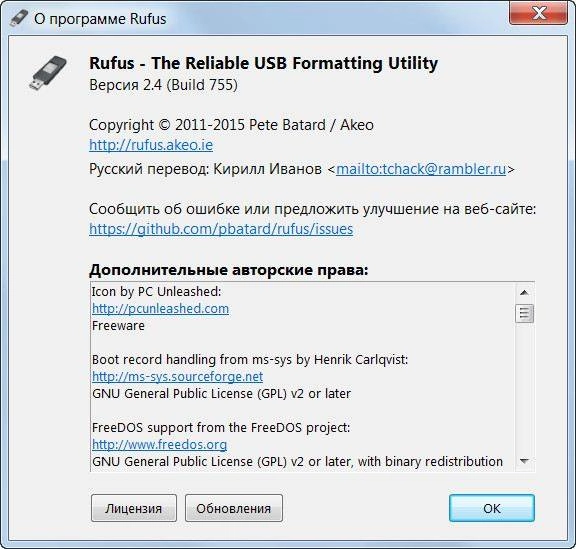Open the www.freedos.org link
Image resolution: width=576 pixels, height=549 pixels.
point(159,445)
